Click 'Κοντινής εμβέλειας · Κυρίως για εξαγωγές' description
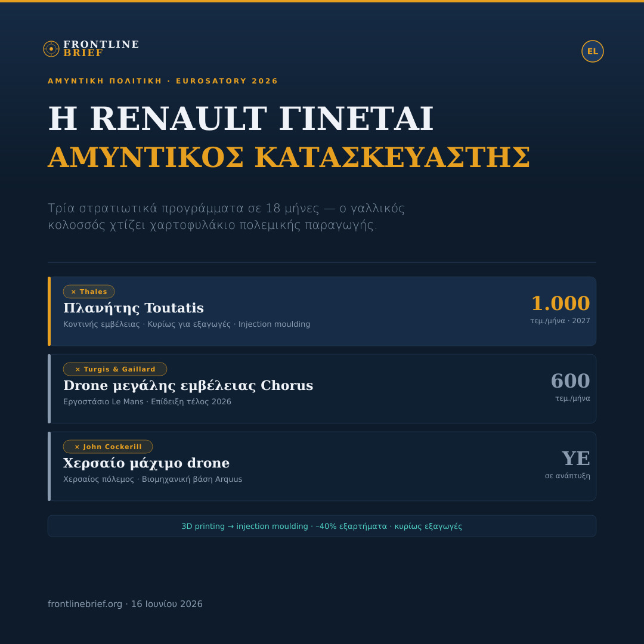 (x=187, y=324)
